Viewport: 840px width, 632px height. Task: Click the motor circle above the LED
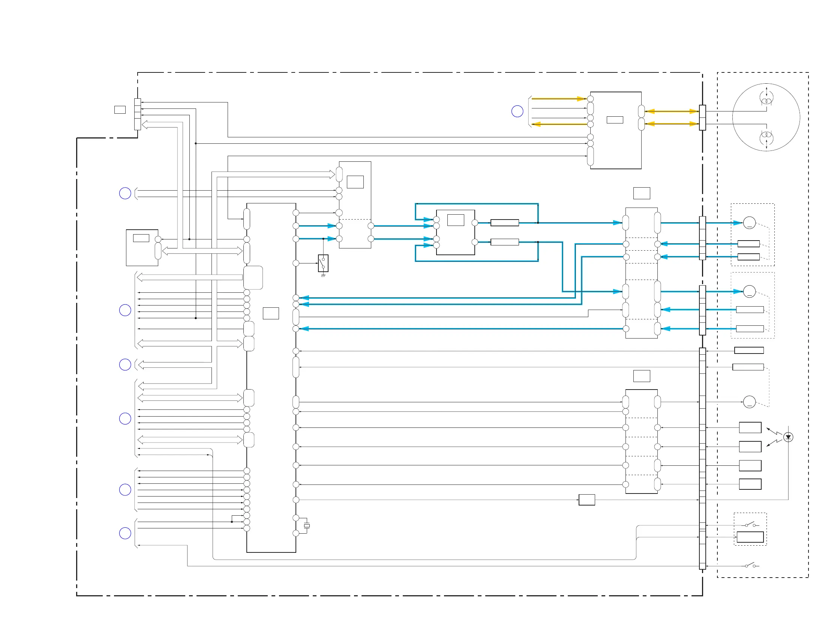(x=749, y=402)
